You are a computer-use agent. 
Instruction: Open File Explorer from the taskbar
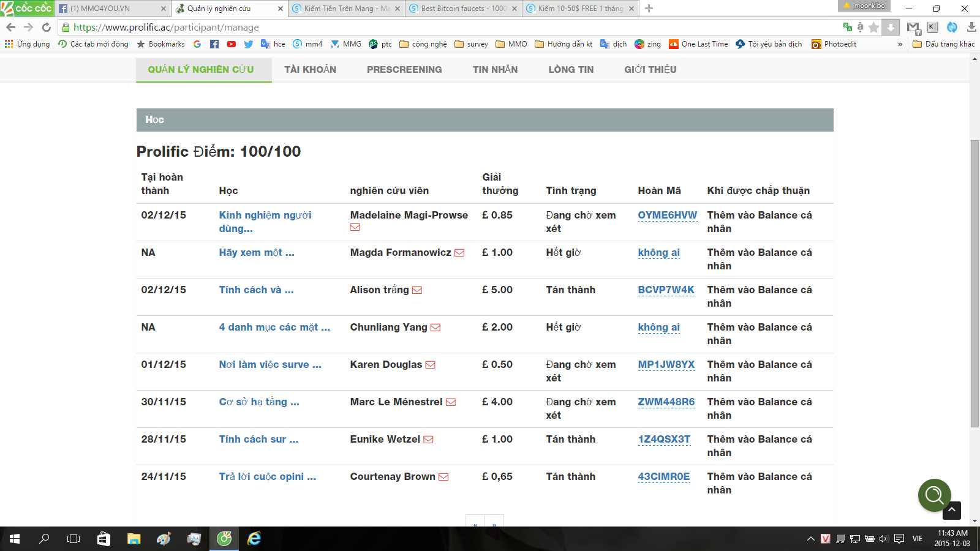[x=134, y=539]
